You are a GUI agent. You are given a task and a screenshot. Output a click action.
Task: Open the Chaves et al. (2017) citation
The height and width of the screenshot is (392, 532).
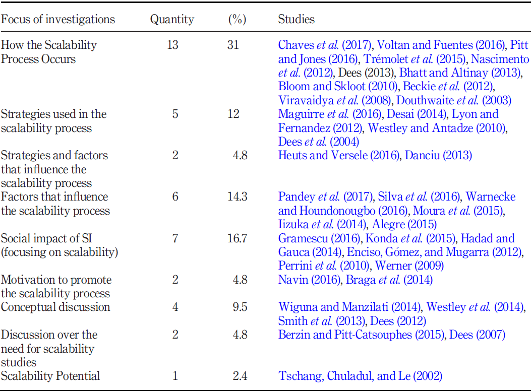point(325,45)
